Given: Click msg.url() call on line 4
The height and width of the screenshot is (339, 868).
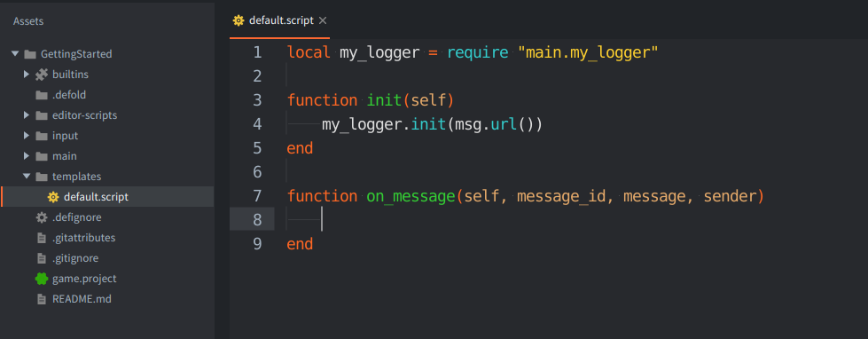Looking at the screenshot, I should (499, 124).
